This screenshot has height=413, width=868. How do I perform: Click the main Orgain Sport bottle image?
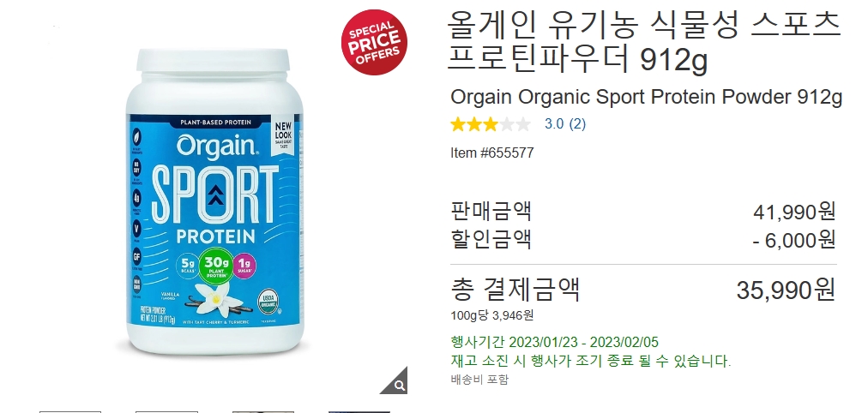coord(215,202)
